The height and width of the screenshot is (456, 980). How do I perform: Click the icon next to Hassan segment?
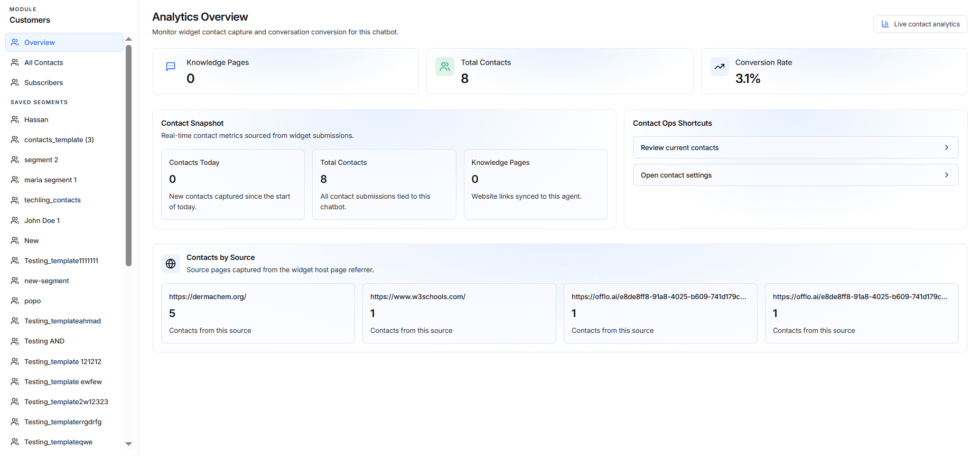pos(15,119)
